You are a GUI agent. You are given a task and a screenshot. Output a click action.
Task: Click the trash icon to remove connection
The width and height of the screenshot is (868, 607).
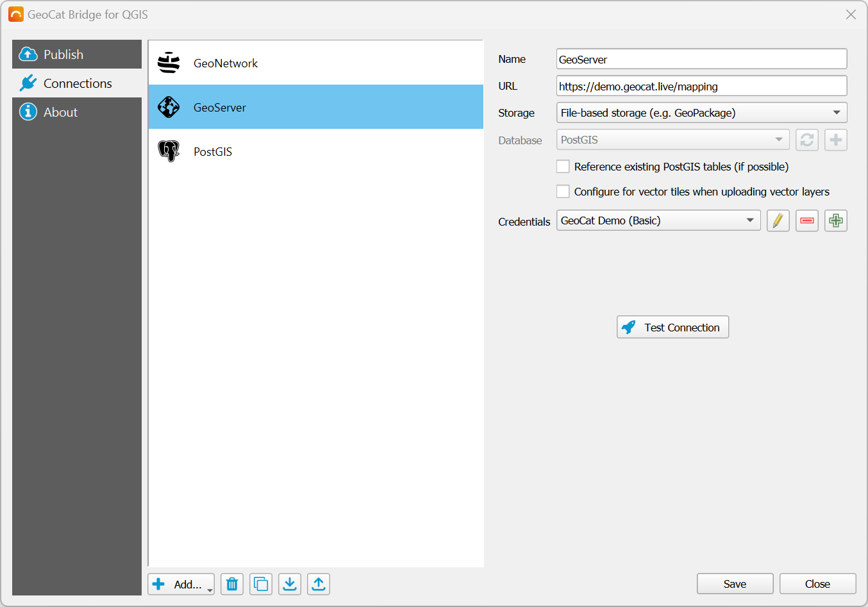point(232,584)
